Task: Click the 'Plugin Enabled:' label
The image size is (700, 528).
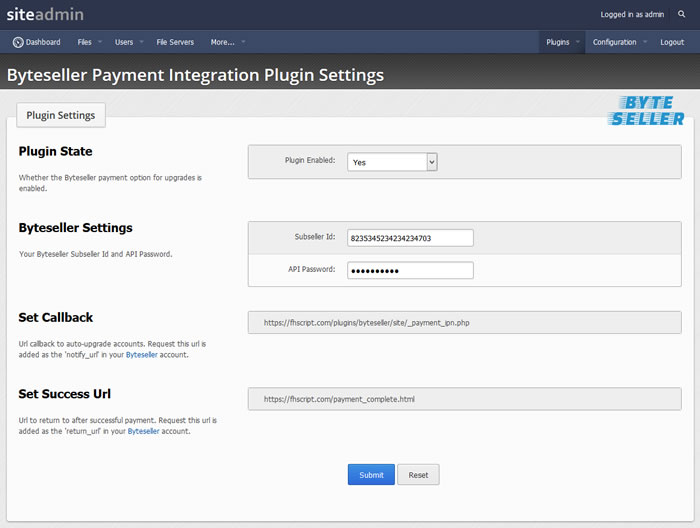Action: 310,160
